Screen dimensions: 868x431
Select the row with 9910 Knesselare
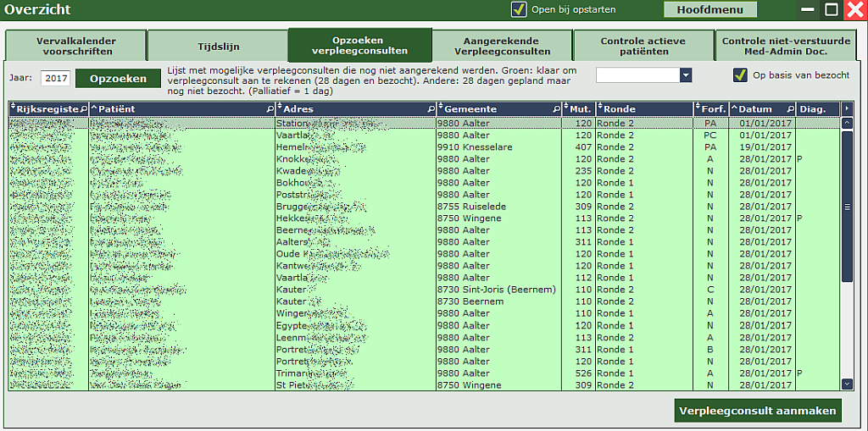[x=424, y=147]
